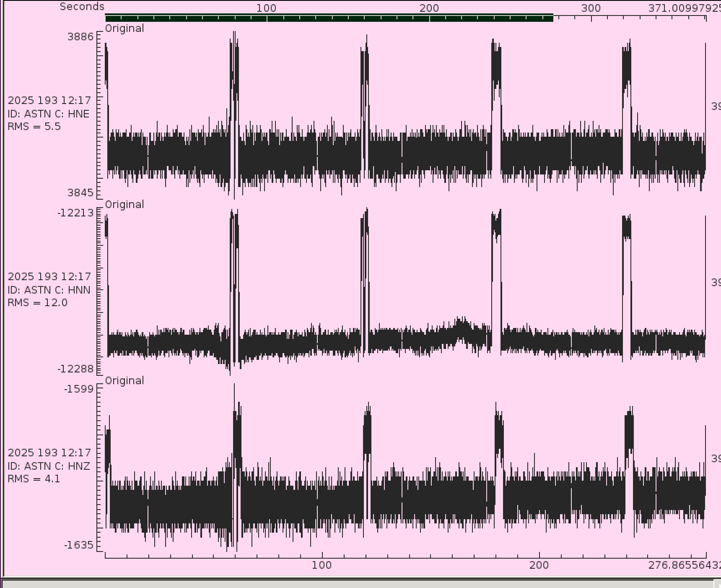
Task: Click the horizontal scrollbar below the traces
Action: click(x=358, y=584)
